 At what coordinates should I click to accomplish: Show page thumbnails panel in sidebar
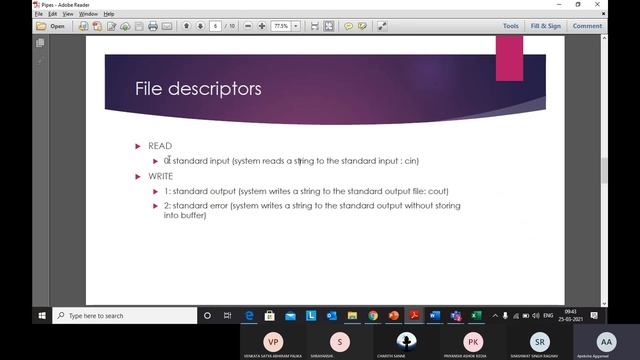40,43
